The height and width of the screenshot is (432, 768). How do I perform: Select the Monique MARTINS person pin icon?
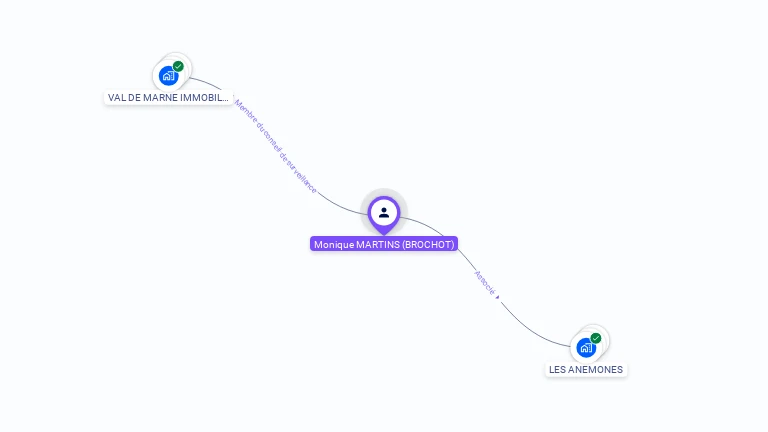pyautogui.click(x=384, y=215)
